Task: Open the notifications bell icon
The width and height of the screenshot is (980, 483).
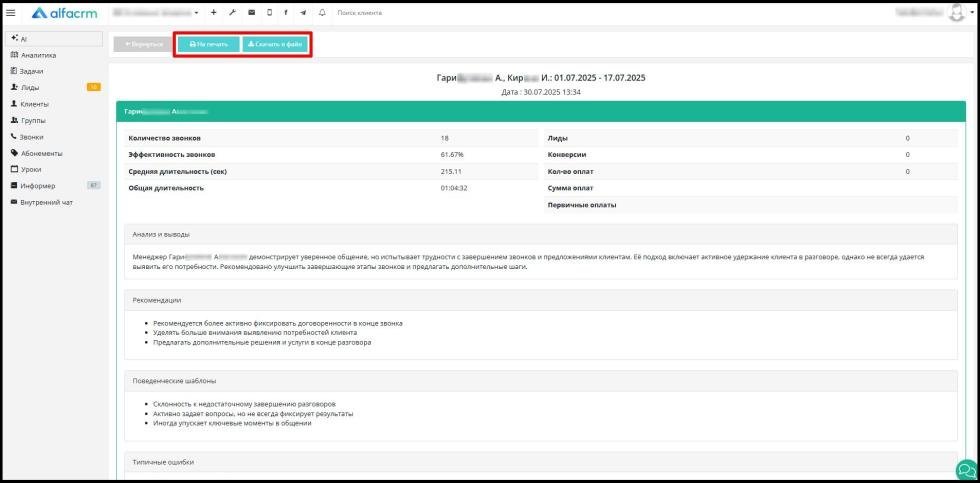Action: [x=322, y=12]
